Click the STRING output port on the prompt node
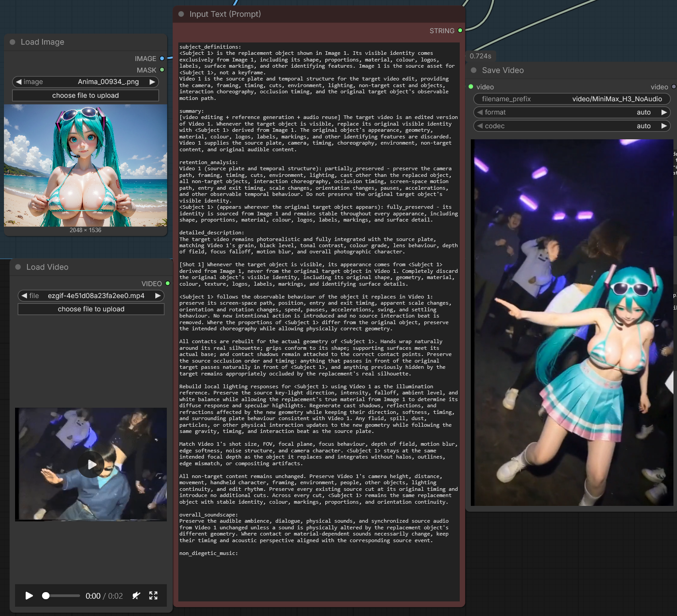 [x=460, y=31]
